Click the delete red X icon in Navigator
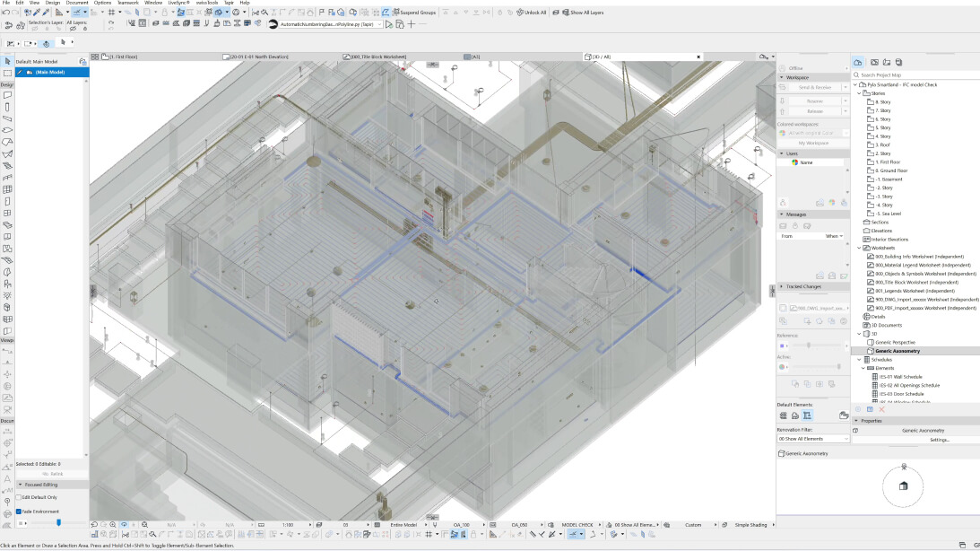The height and width of the screenshot is (551, 980). pyautogui.click(x=882, y=409)
